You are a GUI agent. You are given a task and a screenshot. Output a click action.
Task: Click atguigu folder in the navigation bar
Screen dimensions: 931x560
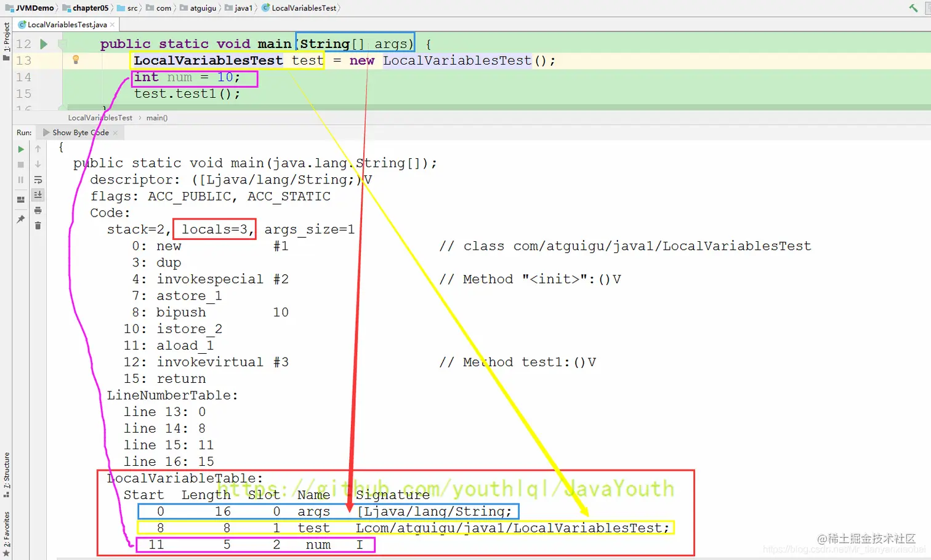(198, 8)
